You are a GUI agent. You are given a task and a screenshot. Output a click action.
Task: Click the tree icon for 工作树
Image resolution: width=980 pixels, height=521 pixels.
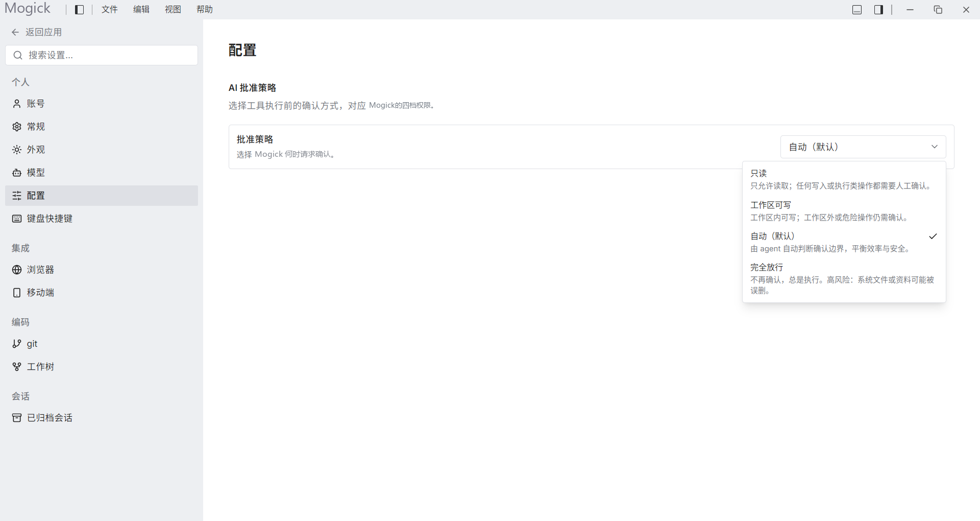[x=17, y=367]
